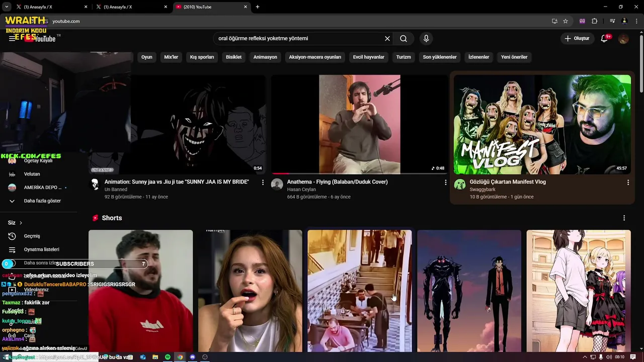
Task: Open the Chrome profile avatar
Action: tap(624, 21)
